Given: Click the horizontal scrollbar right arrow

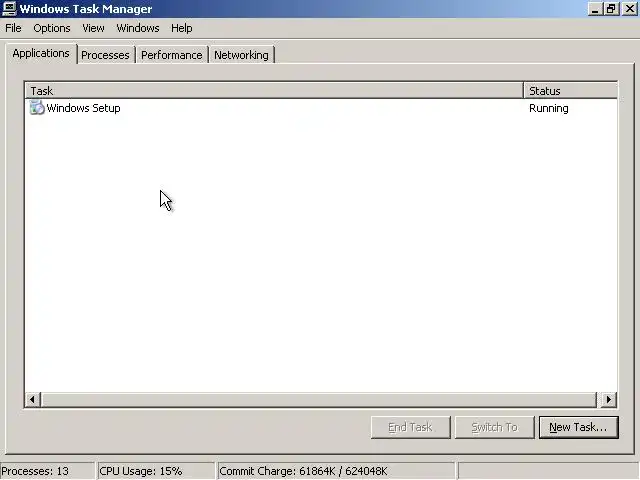Looking at the screenshot, I should pyautogui.click(x=609, y=400).
